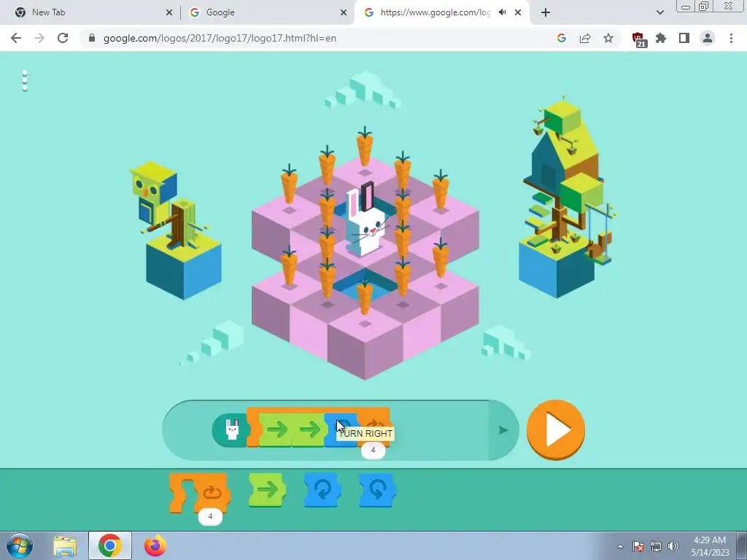
Task: View site information via lock icon
Action: click(92, 38)
